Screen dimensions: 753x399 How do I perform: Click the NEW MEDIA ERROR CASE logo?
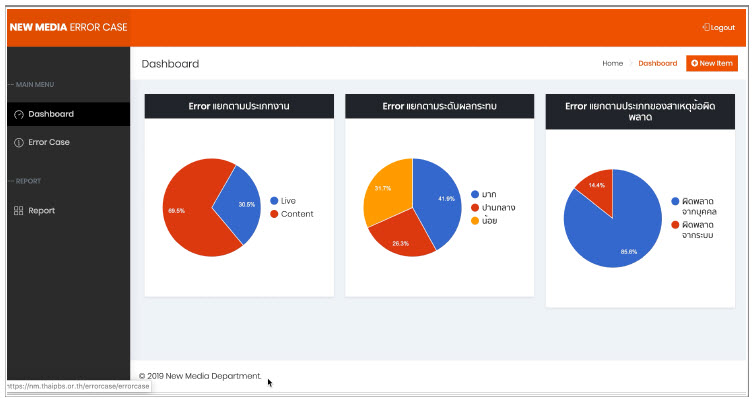[x=68, y=27]
